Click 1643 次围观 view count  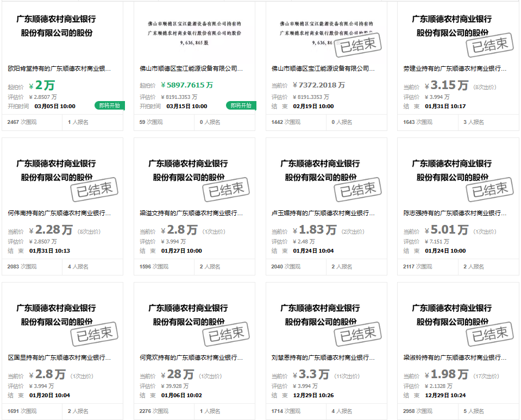point(418,122)
